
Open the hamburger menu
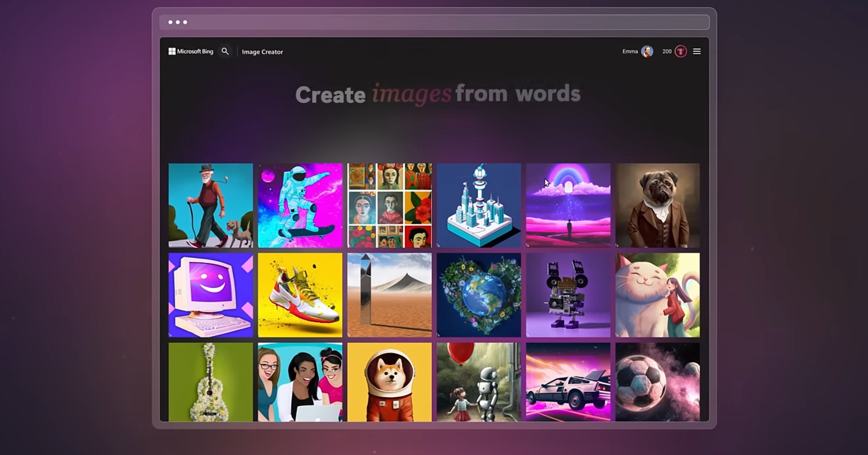(697, 51)
